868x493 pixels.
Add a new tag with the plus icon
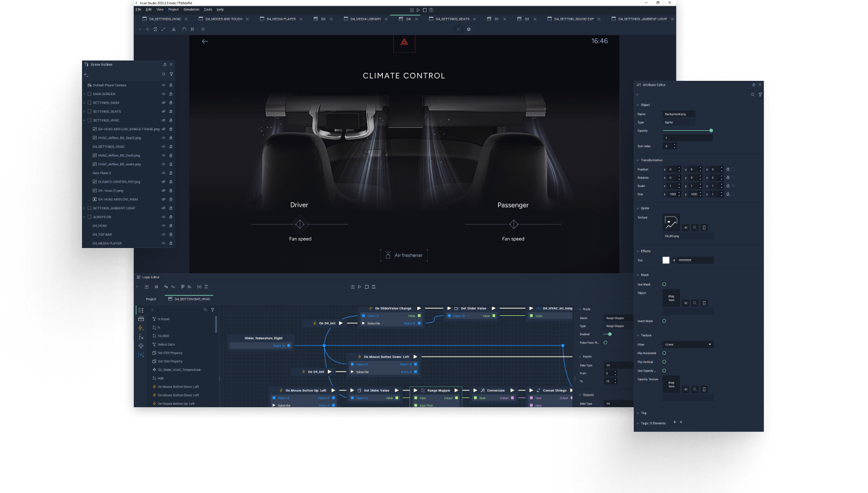674,423
